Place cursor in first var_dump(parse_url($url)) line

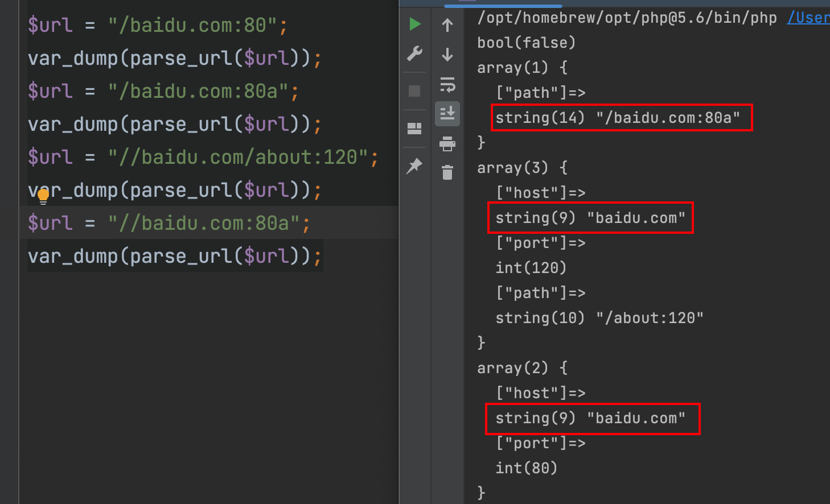[175, 58]
